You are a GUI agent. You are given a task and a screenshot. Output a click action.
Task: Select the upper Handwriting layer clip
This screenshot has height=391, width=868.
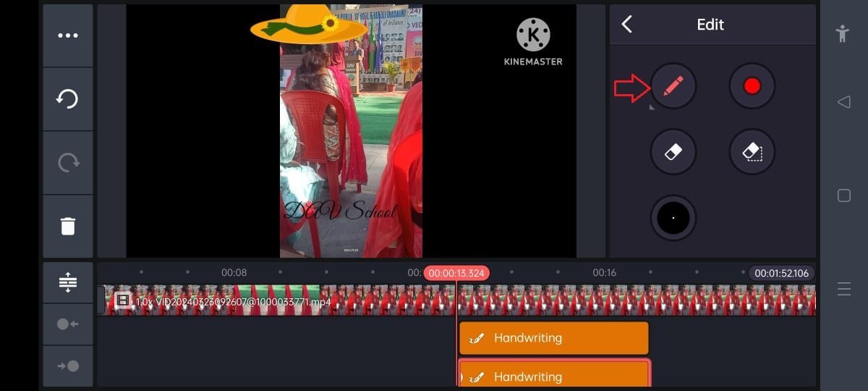553,338
